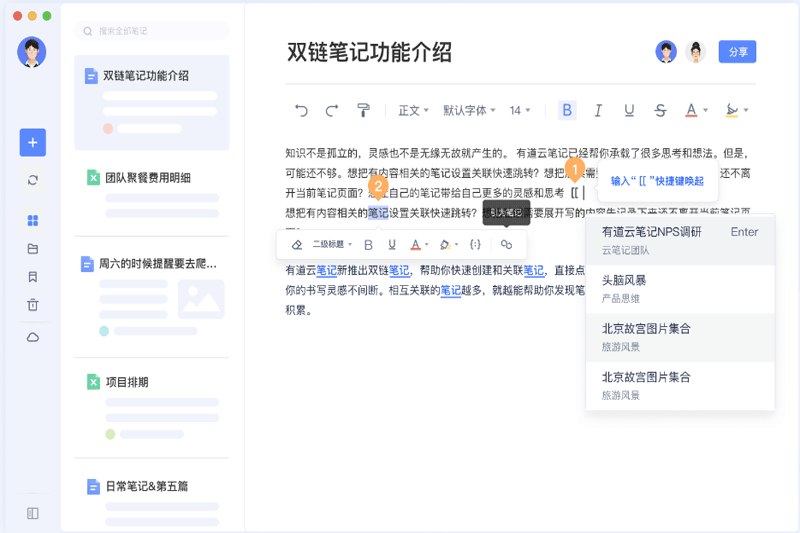Click the link-note icon in floating toolbar

(506, 245)
